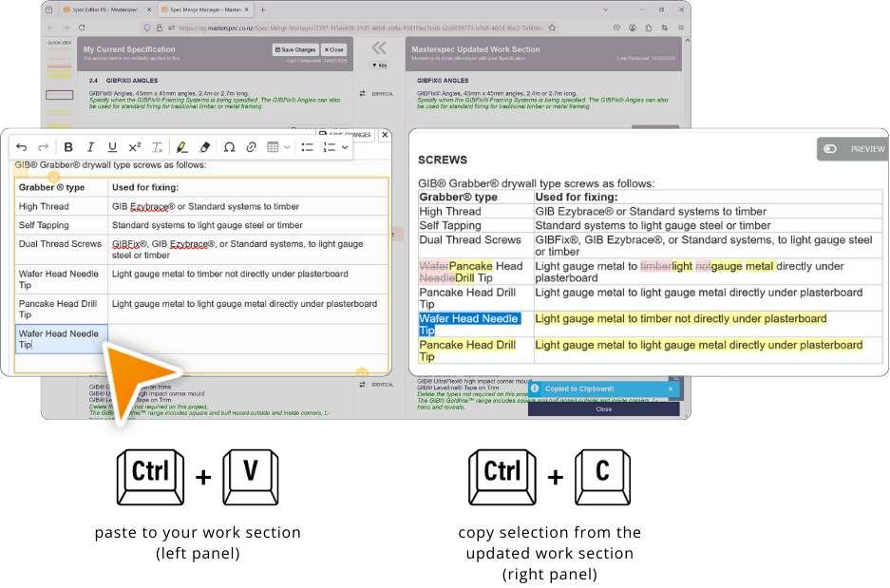890x588 pixels.
Task: Dismiss the Copied to Clipboard notification
Action: 671,389
